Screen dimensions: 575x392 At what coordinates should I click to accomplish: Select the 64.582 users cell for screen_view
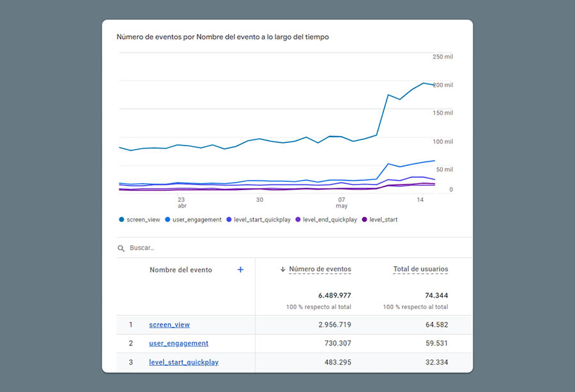[x=435, y=324]
